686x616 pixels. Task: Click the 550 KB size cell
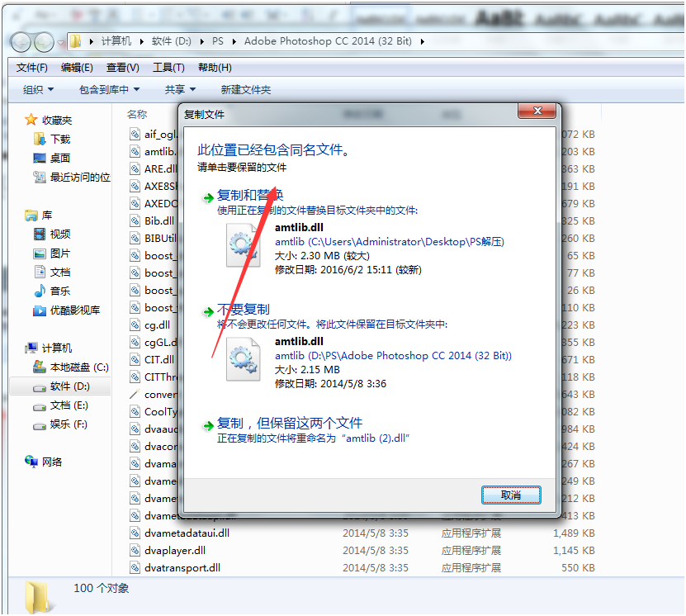click(578, 568)
